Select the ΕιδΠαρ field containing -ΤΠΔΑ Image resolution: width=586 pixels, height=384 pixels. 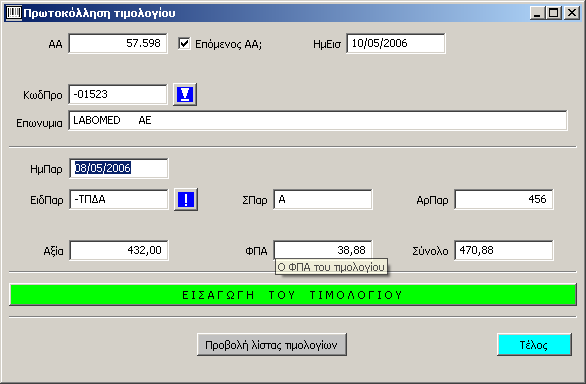(119, 200)
